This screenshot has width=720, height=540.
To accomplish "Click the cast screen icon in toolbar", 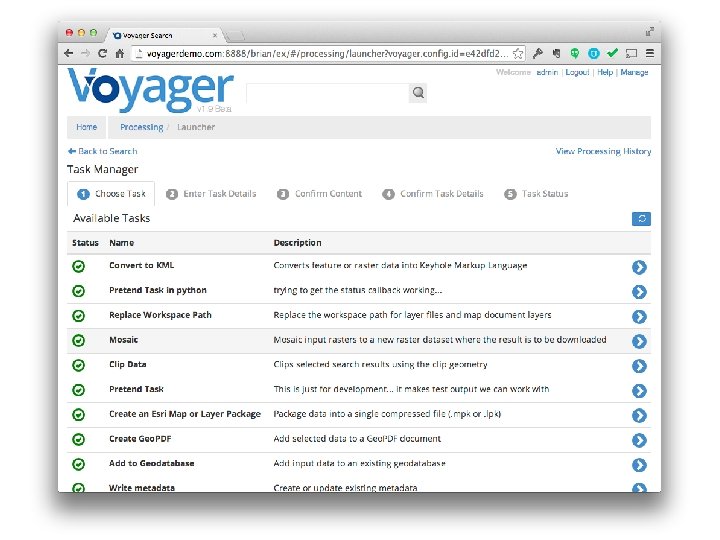I will pyautogui.click(x=631, y=53).
